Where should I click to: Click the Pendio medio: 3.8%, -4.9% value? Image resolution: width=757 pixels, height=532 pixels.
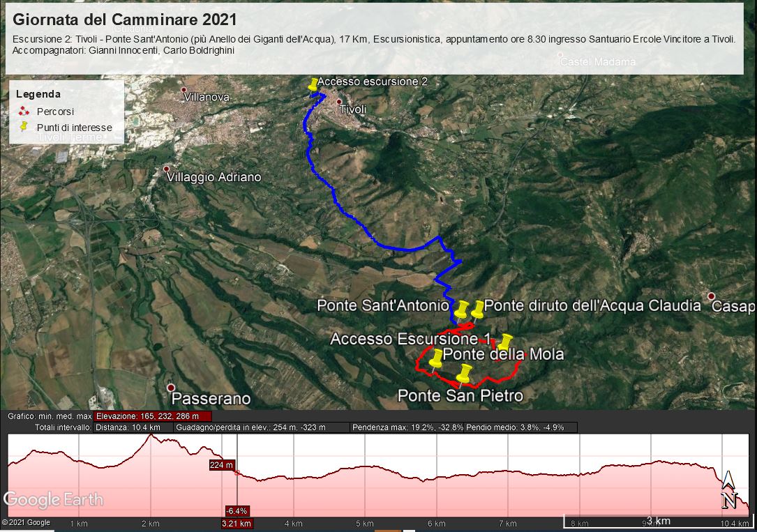tap(521, 427)
